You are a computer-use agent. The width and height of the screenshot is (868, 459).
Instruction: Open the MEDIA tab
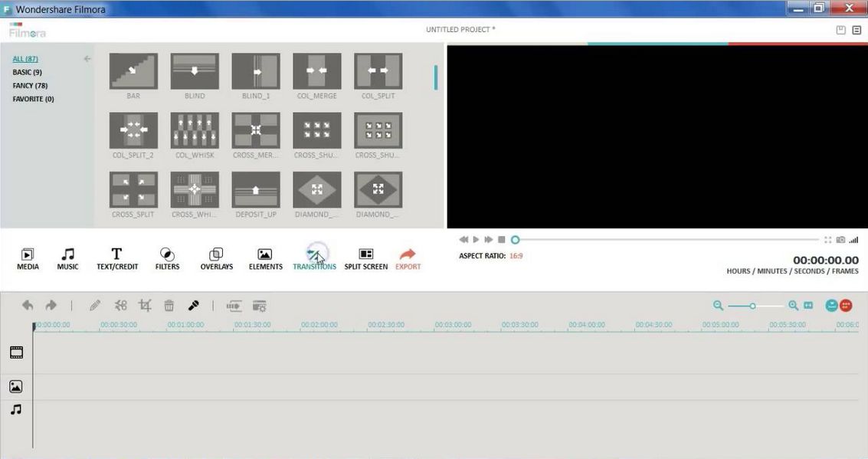click(28, 257)
